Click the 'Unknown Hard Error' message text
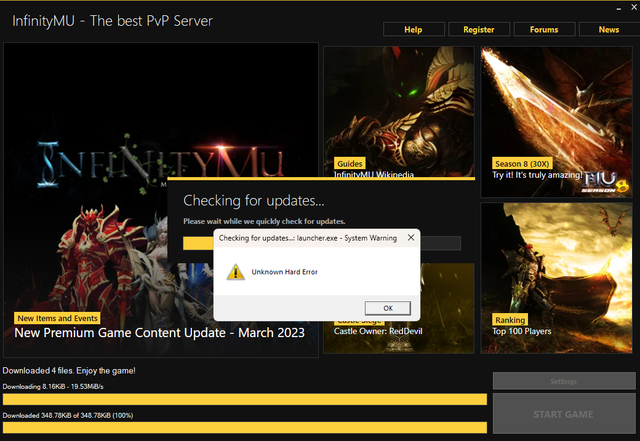Screen dimensions: 640x441 pos(284,272)
